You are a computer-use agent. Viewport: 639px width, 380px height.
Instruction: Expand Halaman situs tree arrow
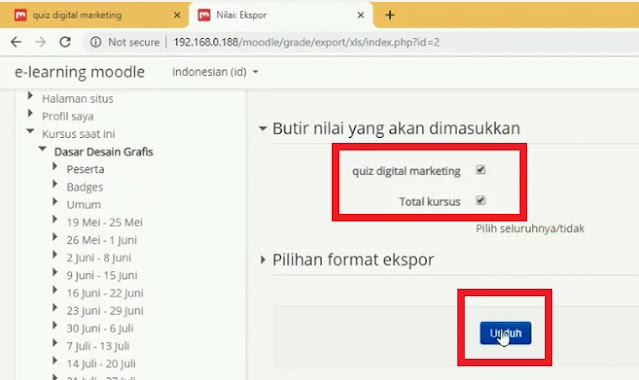tap(30, 96)
